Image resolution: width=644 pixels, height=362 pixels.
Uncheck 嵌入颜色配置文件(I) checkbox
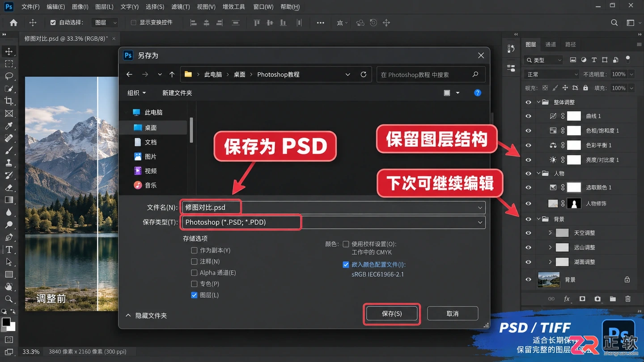pyautogui.click(x=346, y=265)
